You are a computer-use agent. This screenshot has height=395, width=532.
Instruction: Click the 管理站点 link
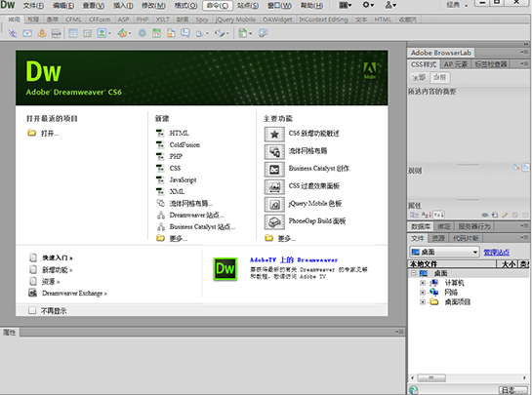(496, 252)
